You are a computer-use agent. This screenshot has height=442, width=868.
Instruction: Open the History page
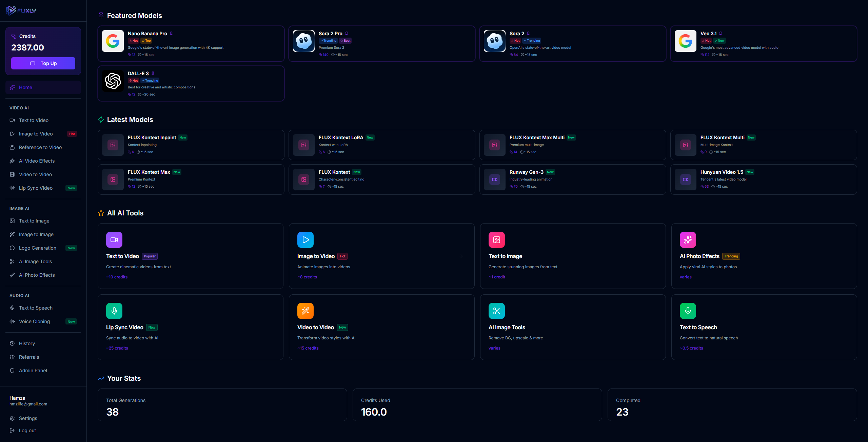[27, 343]
